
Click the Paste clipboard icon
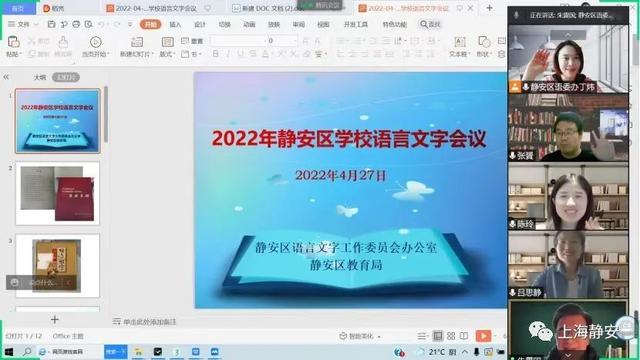pos(13,42)
